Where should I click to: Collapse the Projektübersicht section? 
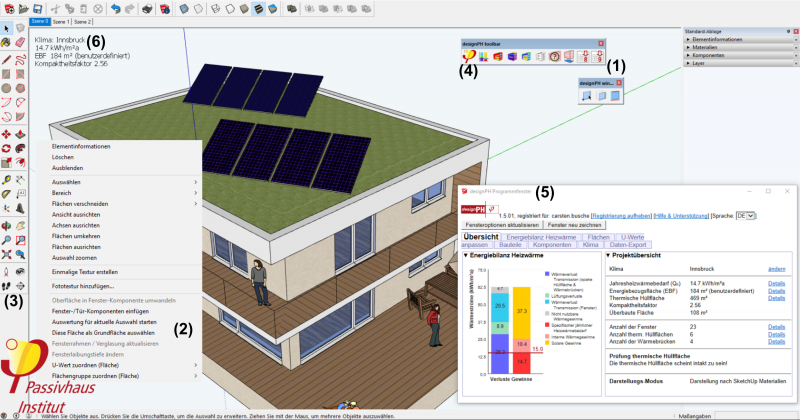[x=608, y=255]
